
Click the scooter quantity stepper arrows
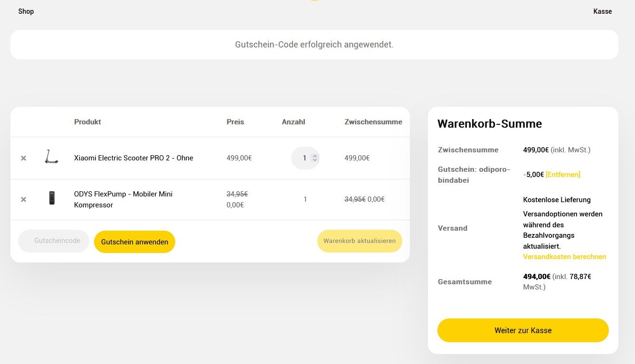[x=314, y=158]
